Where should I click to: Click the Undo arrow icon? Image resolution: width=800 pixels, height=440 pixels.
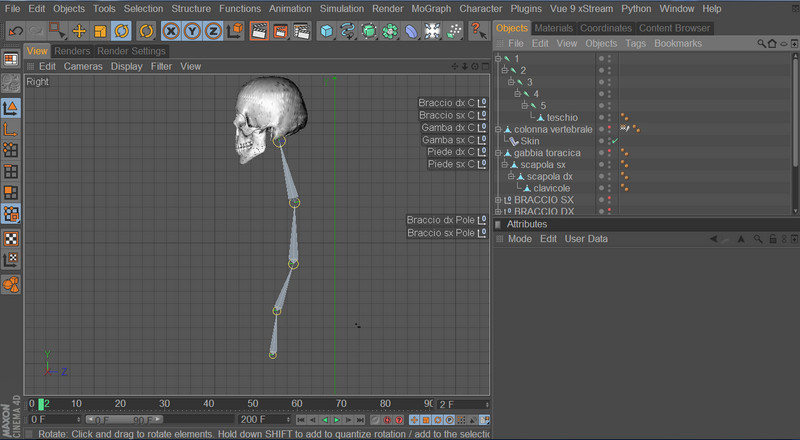(14, 31)
